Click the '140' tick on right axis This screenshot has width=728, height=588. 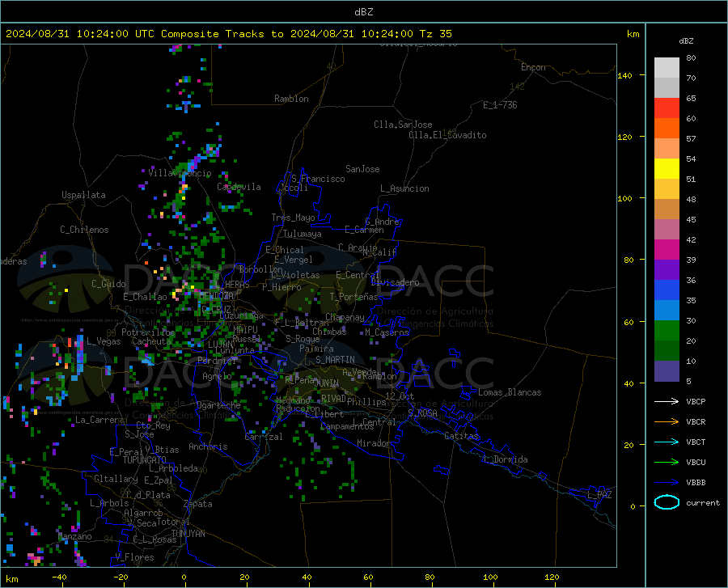(624, 75)
